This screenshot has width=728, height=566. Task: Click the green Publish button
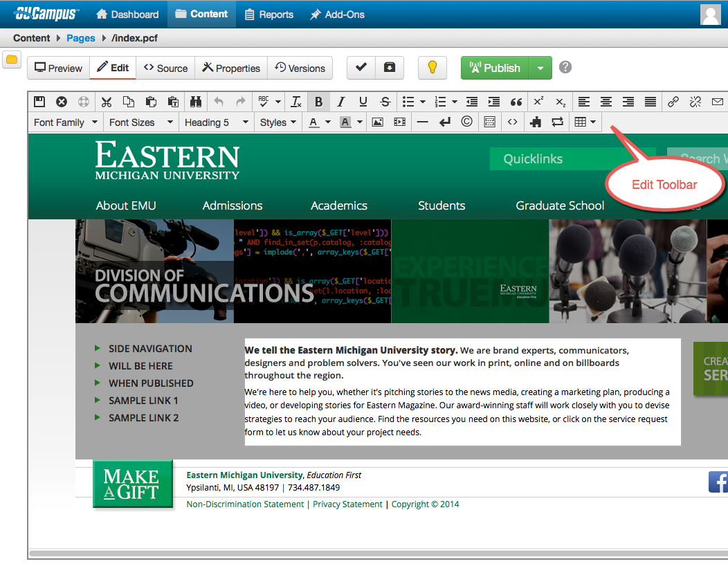495,68
